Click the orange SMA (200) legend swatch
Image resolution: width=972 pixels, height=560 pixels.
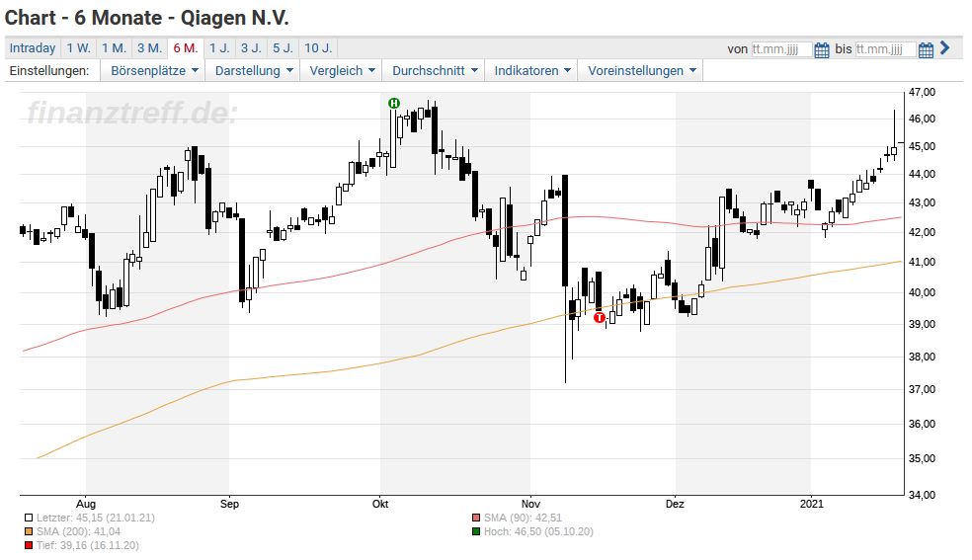point(29,531)
